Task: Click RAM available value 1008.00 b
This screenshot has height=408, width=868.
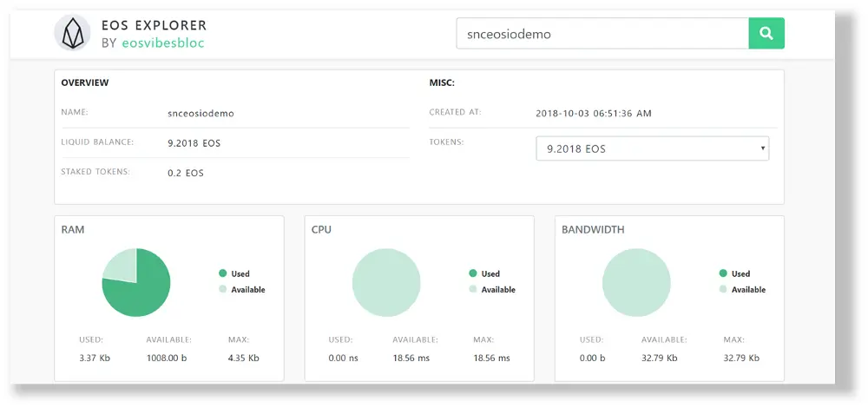Action: tap(167, 359)
